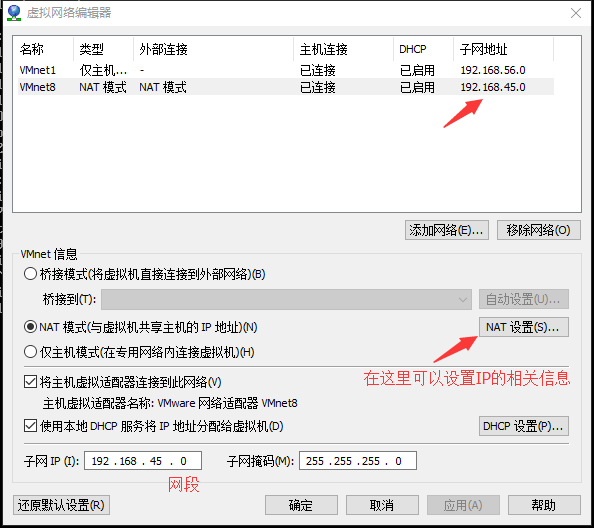Click the 已连接 cell of VMnet8
The width and height of the screenshot is (594, 528).
pos(318,87)
